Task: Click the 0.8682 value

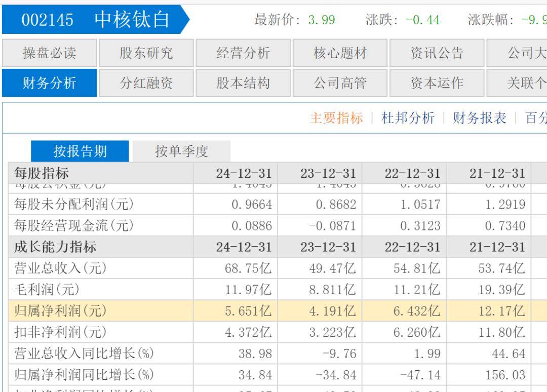Action: click(336, 205)
